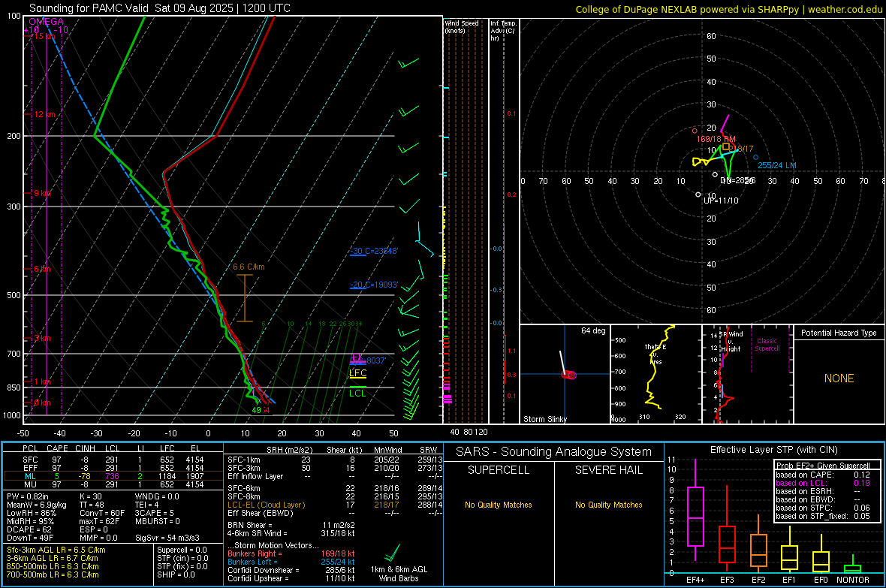Click the Bunkers Right = 169/18 kt row
The width and height of the screenshot is (886, 588).
[291, 554]
